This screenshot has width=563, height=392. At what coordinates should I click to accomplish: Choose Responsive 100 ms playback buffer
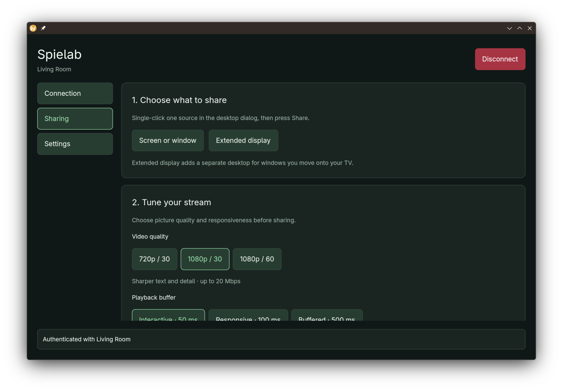pos(248,315)
